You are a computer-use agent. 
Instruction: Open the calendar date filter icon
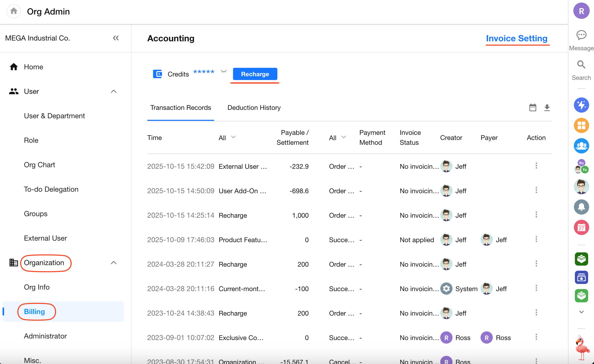point(533,108)
